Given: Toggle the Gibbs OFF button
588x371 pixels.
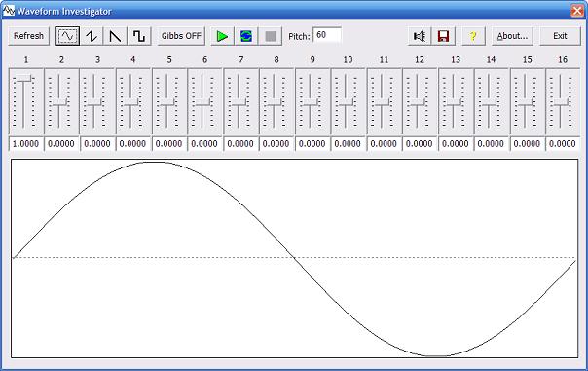Looking at the screenshot, I should click(x=181, y=36).
